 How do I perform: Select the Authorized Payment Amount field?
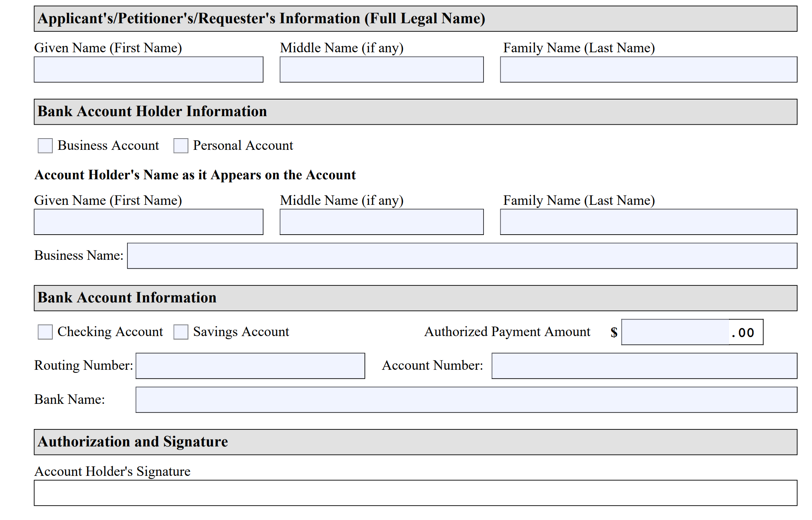[676, 332]
